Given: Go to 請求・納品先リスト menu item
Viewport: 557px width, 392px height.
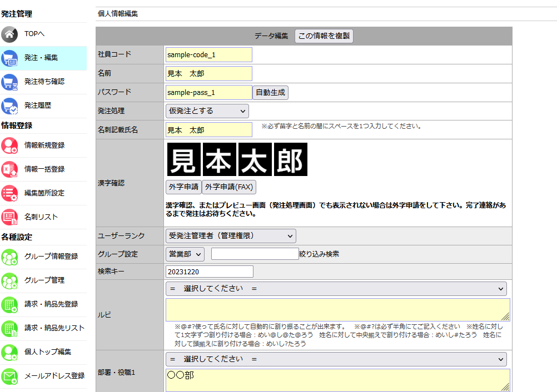Looking at the screenshot, I should click(x=54, y=328).
